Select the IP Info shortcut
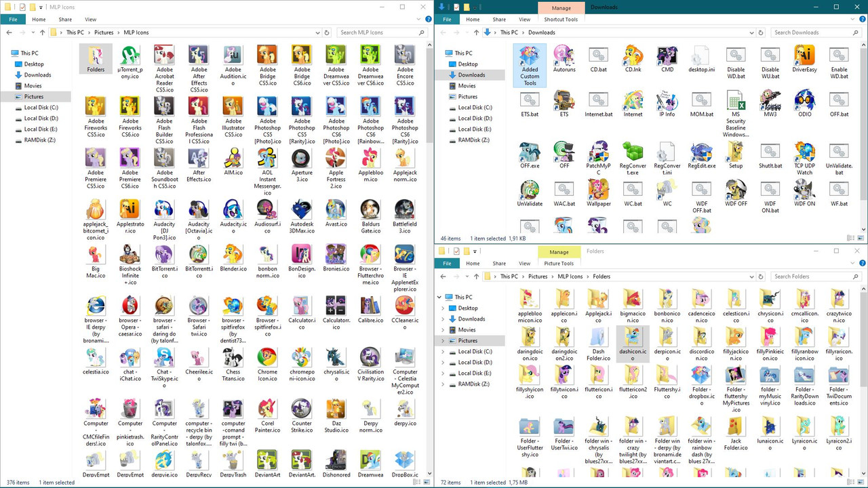 click(x=667, y=104)
